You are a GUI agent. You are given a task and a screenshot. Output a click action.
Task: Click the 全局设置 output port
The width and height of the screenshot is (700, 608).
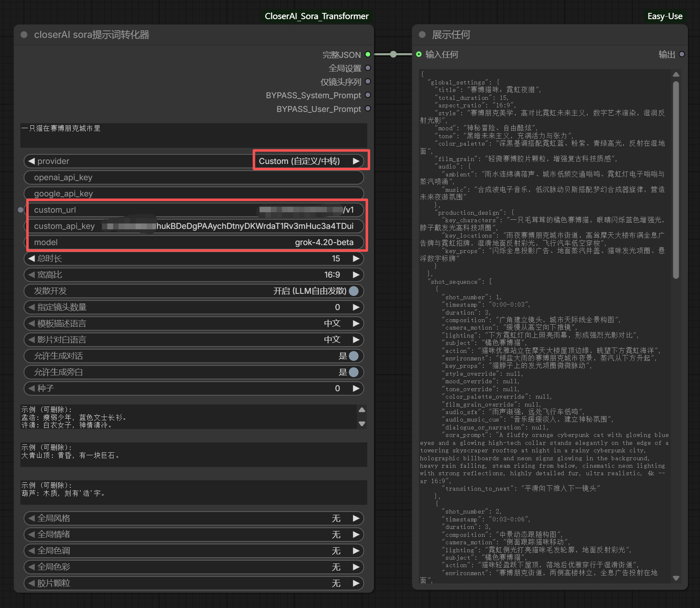coord(368,68)
